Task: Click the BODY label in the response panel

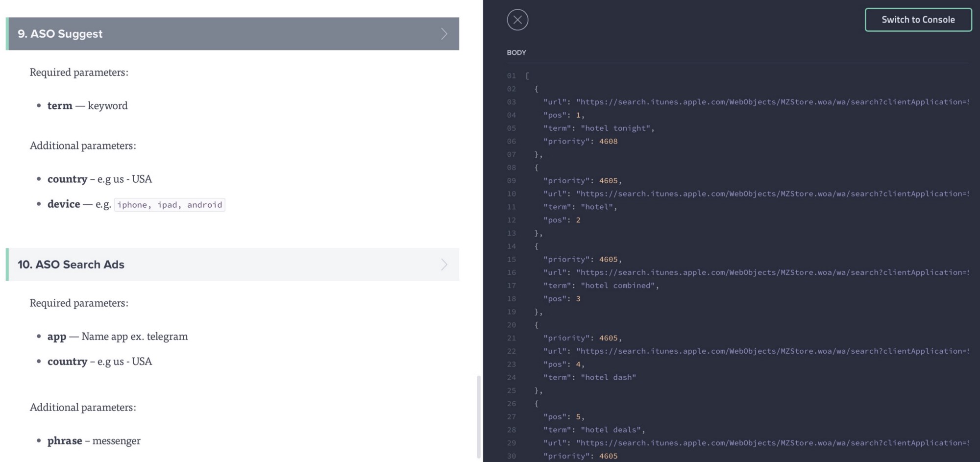Action: pyautogui.click(x=516, y=52)
